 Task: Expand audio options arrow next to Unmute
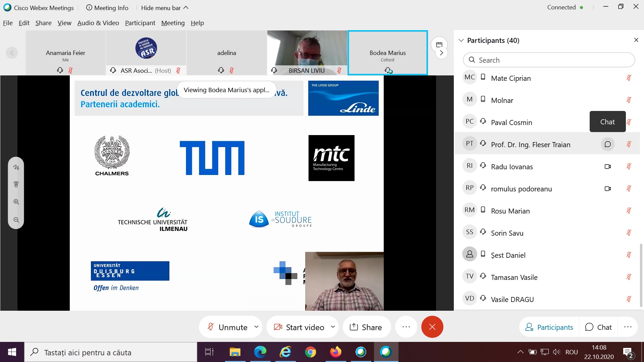[257, 326]
